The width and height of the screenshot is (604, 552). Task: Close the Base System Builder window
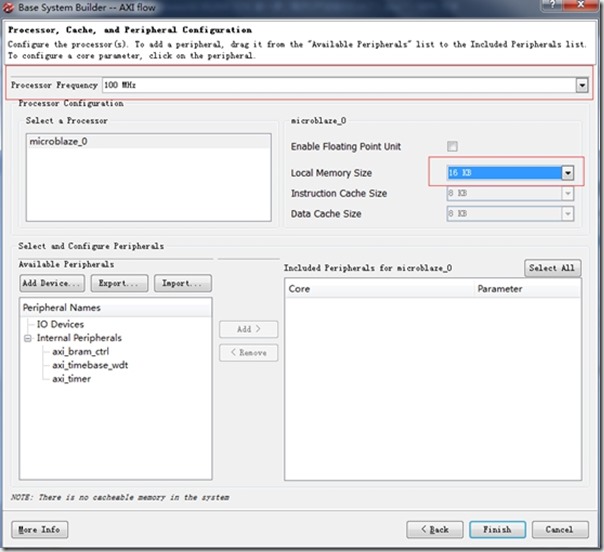click(580, 5)
